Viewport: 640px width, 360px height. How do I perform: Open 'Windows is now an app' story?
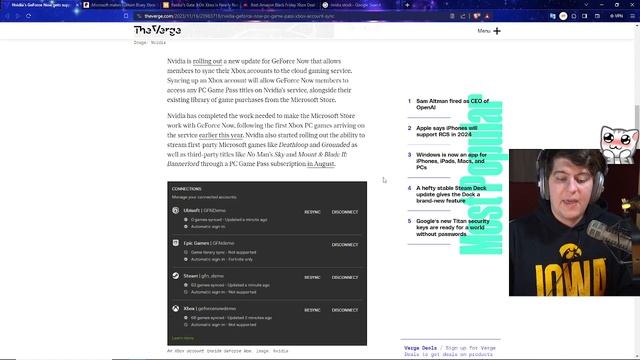click(x=451, y=161)
